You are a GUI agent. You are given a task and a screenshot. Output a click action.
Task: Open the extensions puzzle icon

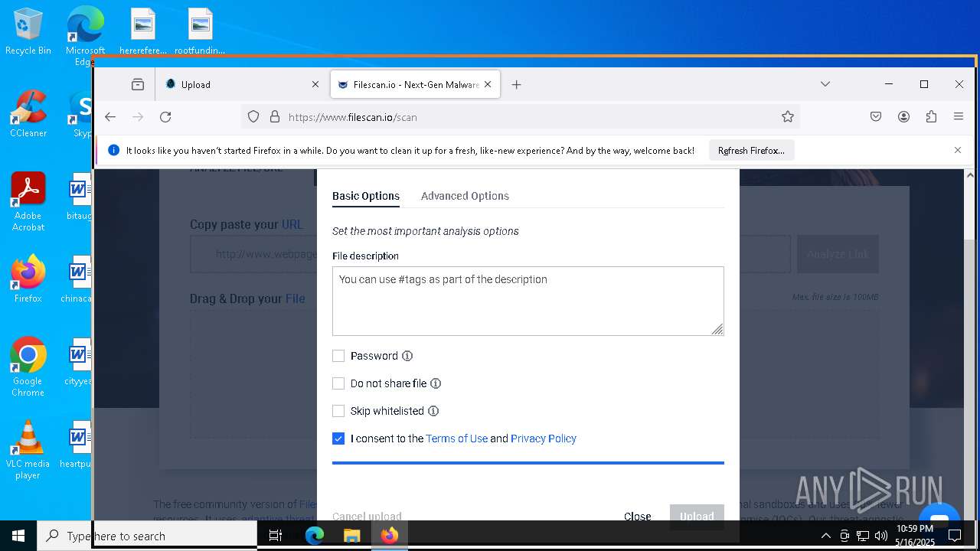[x=931, y=117]
